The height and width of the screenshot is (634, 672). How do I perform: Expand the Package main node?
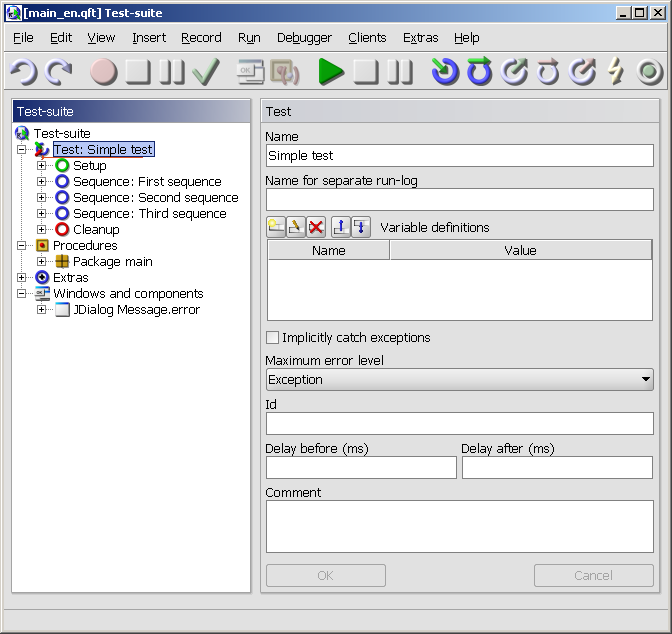[x=41, y=261]
